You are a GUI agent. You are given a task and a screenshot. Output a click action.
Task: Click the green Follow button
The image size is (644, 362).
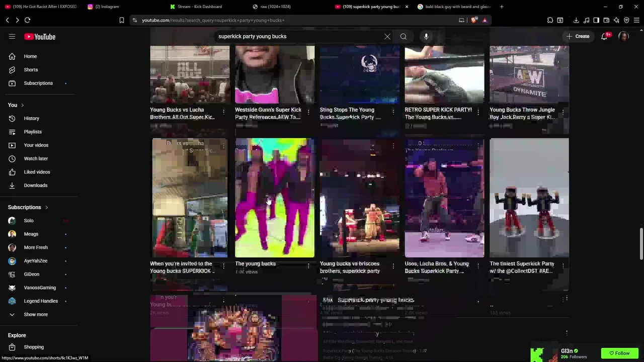(619, 353)
